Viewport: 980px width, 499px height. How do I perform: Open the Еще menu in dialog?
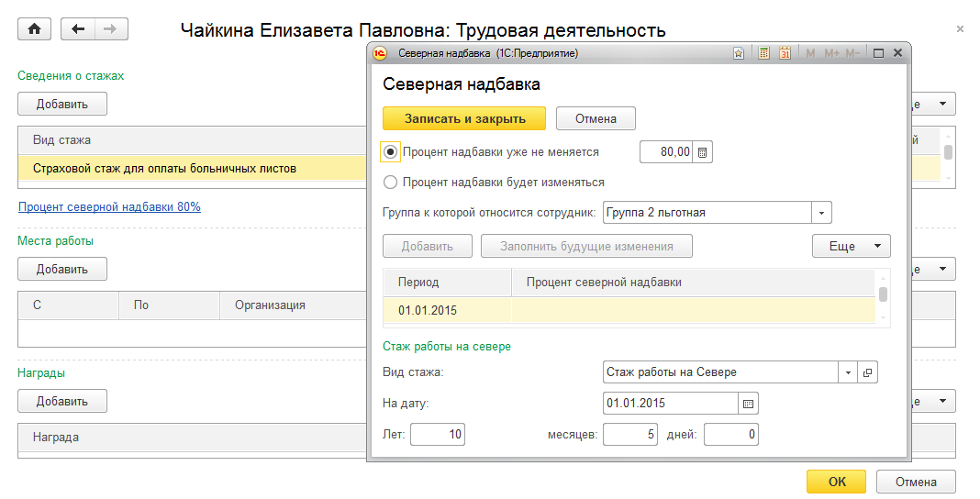[851, 246]
